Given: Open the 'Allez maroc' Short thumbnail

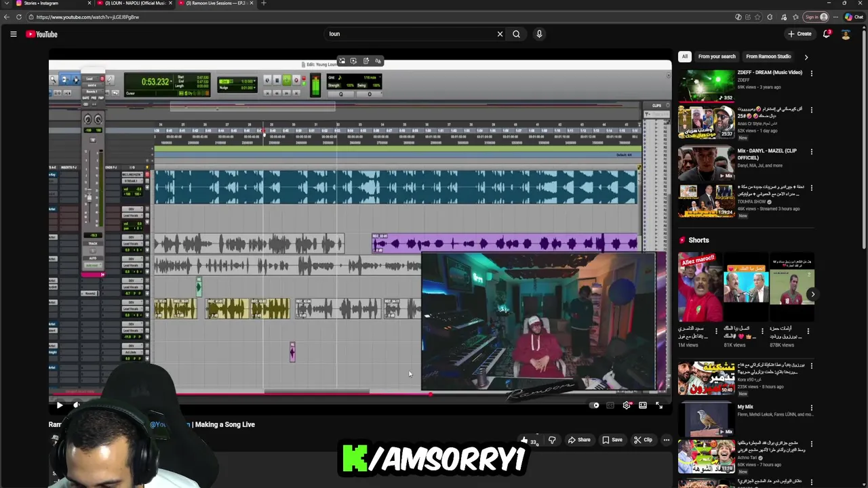Looking at the screenshot, I should (x=700, y=287).
